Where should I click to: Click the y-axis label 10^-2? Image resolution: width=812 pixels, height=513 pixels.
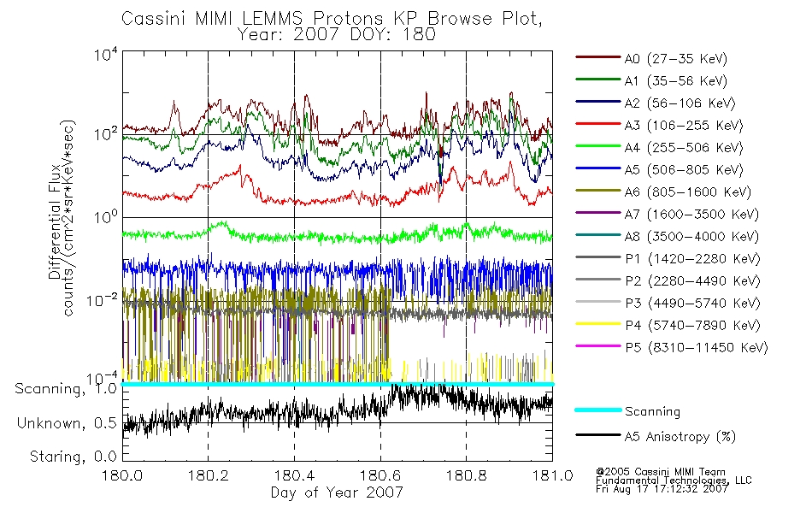[102, 300]
